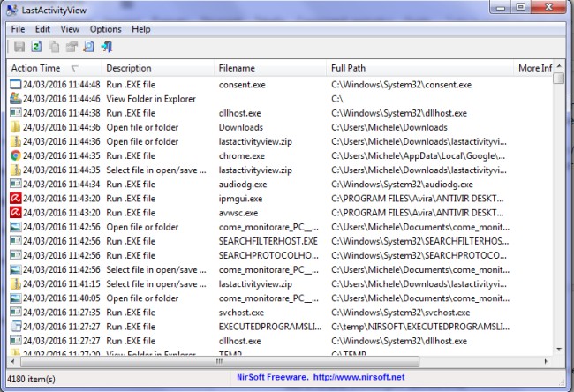Click the timestamp 24/03/2016 11:43:20 of ipmgui.exe
Viewport: 574px width, 392px height.
[x=62, y=199]
